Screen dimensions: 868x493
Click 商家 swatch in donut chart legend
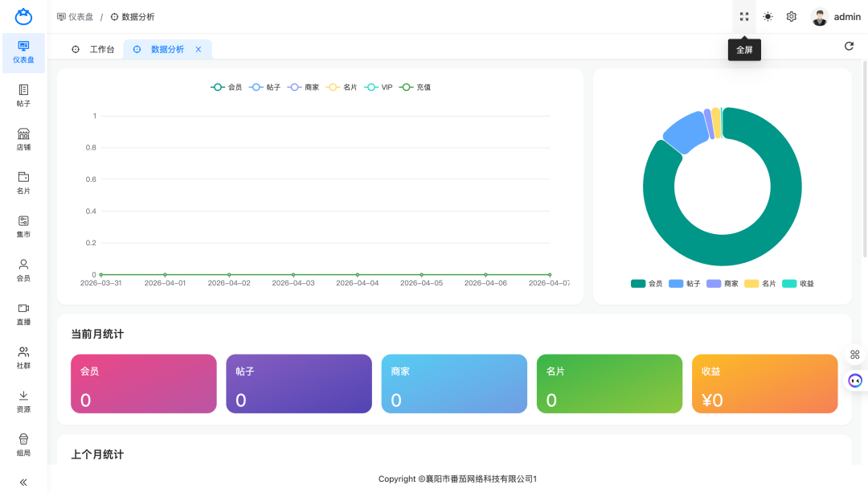(714, 284)
